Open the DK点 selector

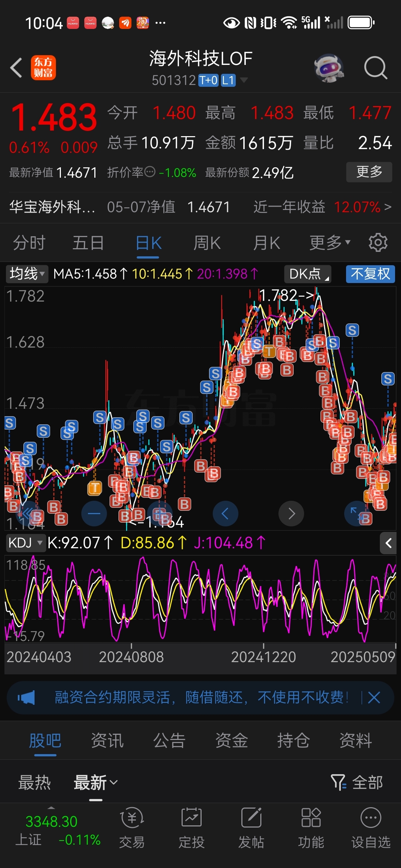[x=308, y=274]
